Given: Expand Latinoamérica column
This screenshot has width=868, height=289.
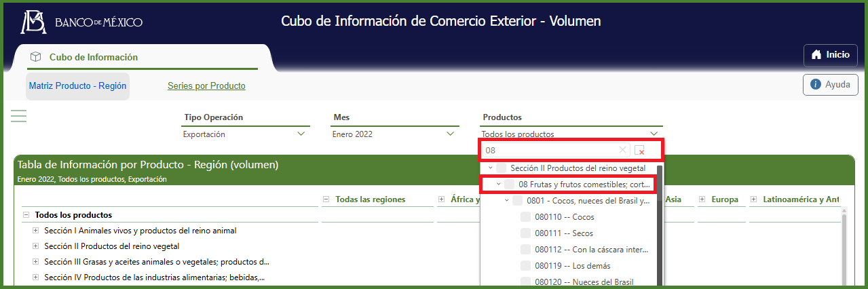Looking at the screenshot, I should click(754, 199).
